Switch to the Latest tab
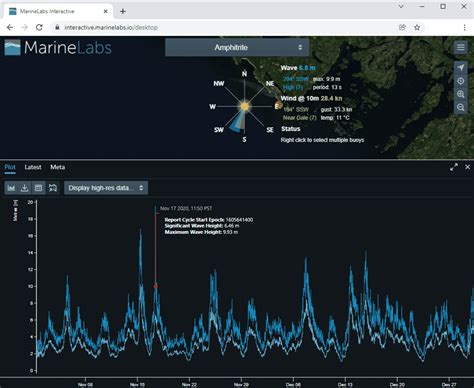 (x=33, y=167)
